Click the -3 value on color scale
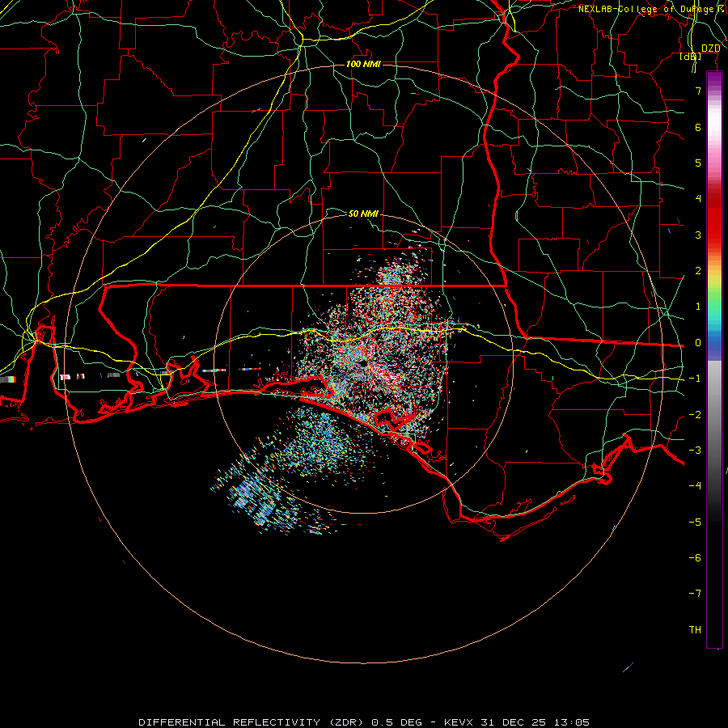 coord(695,451)
